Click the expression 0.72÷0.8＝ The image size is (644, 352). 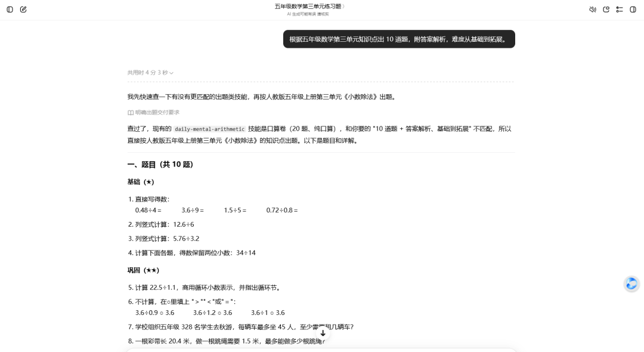pyautogui.click(x=281, y=210)
